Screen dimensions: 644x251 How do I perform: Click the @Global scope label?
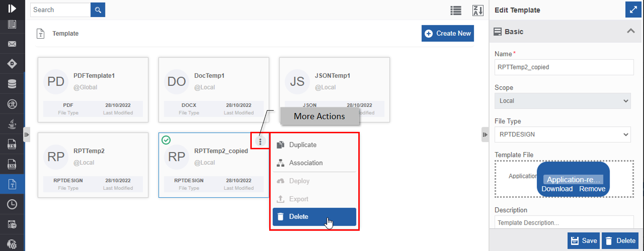tap(85, 87)
